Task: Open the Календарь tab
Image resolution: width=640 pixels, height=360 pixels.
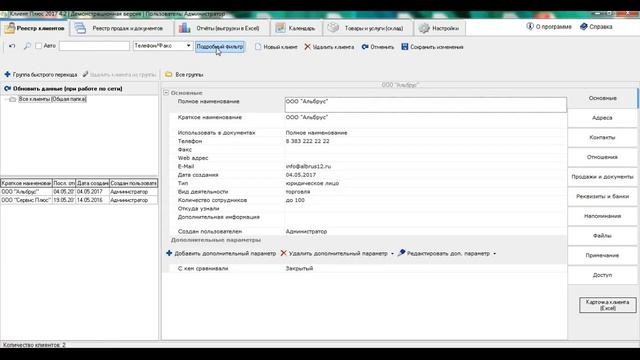Action: point(296,28)
